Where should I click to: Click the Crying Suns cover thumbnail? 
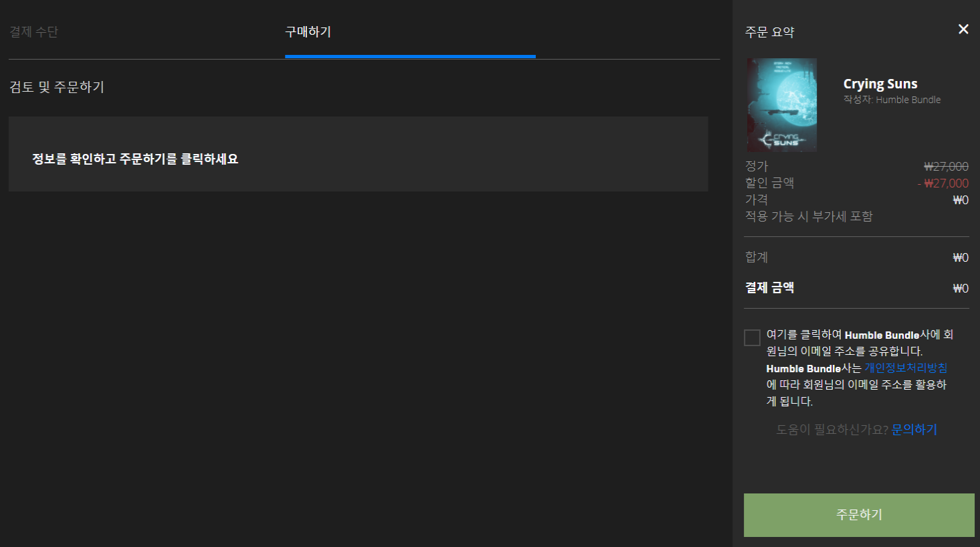(782, 105)
